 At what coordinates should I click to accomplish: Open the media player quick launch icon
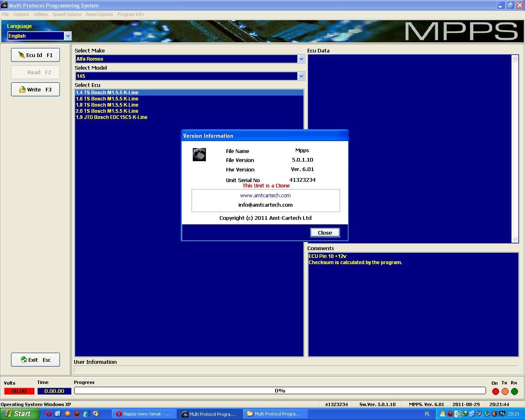pyautogui.click(x=96, y=414)
